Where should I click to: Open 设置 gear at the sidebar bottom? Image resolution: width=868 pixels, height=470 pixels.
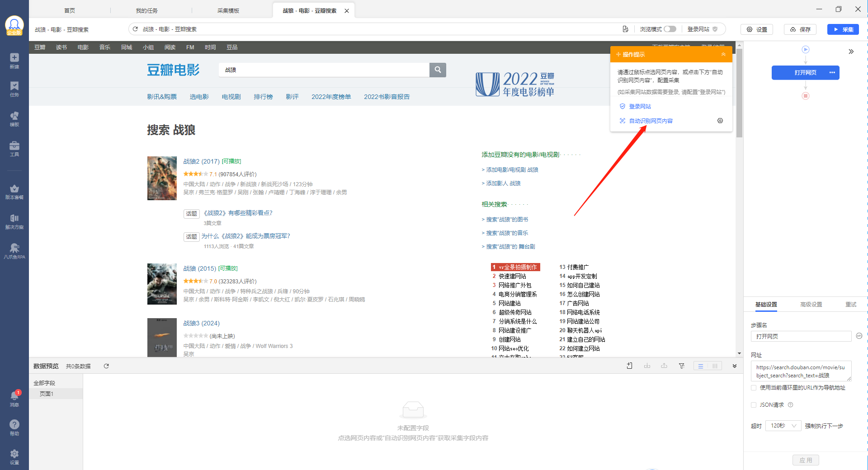point(14,457)
